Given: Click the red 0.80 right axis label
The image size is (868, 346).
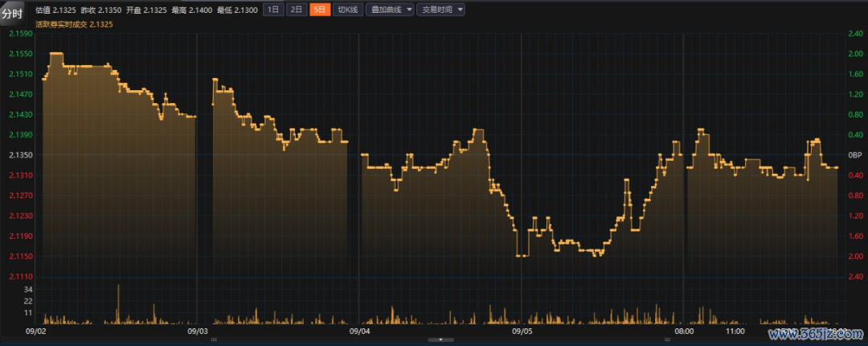Looking at the screenshot, I should 855,196.
